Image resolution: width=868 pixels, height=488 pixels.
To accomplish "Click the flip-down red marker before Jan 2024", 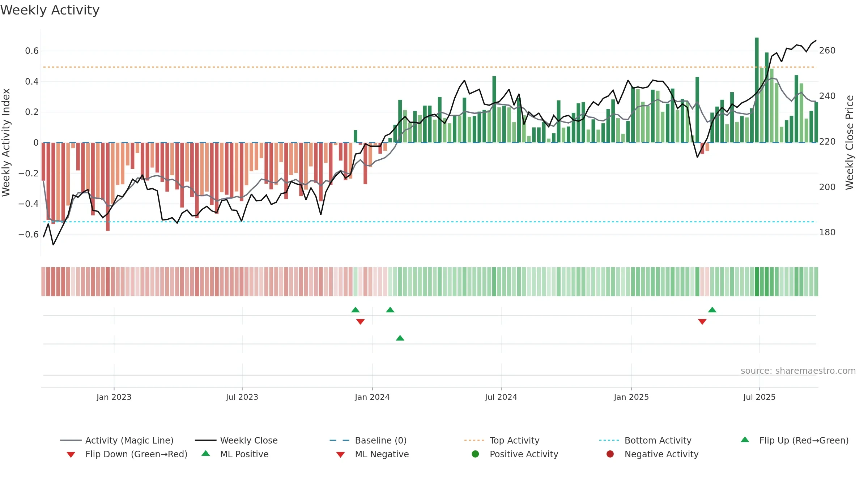I will (x=360, y=322).
